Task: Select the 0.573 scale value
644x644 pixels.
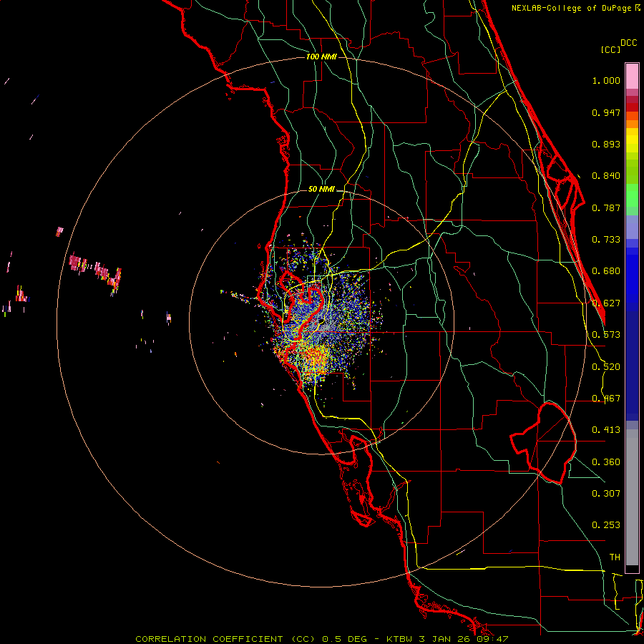Action: [606, 335]
